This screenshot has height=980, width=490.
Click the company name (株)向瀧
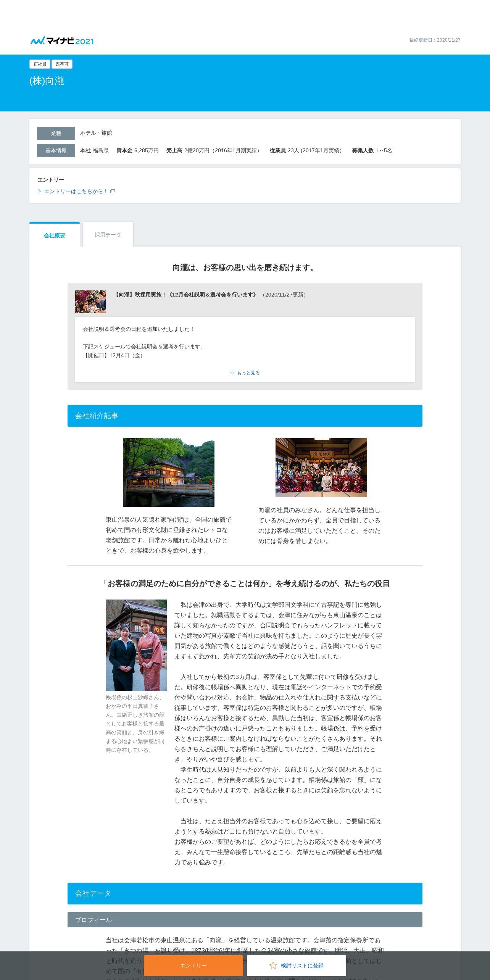coord(47,81)
